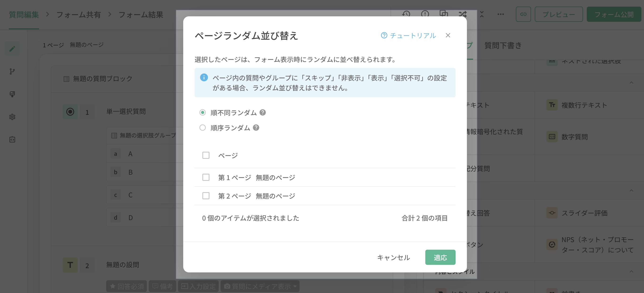Image resolution: width=644 pixels, height=293 pixels.
Task: Click the フォーム公開 button
Action: coord(614,14)
